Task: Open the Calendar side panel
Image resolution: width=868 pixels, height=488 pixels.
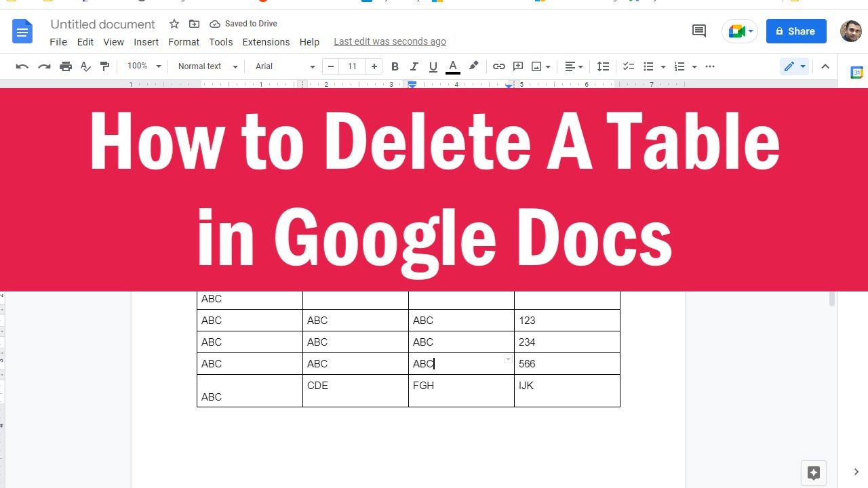Action: pyautogui.click(x=856, y=73)
